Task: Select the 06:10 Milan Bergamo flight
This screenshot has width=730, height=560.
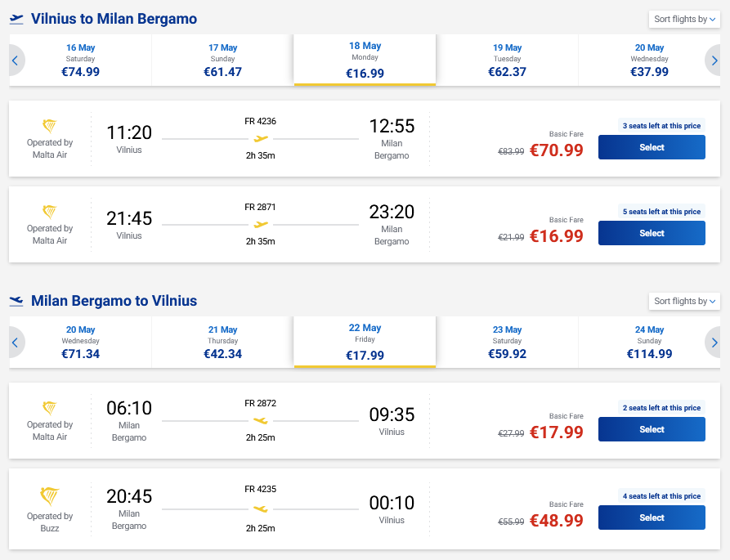Action: tap(652, 429)
